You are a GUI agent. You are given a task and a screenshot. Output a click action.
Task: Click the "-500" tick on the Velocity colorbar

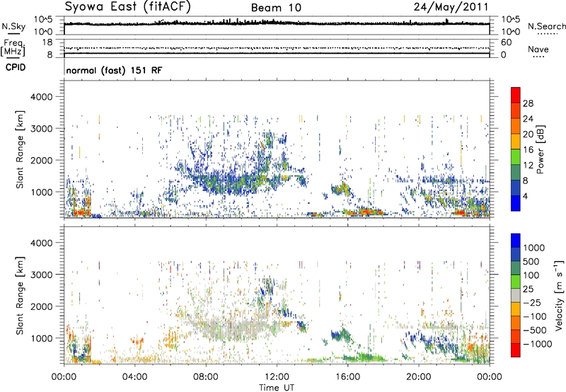click(x=535, y=330)
